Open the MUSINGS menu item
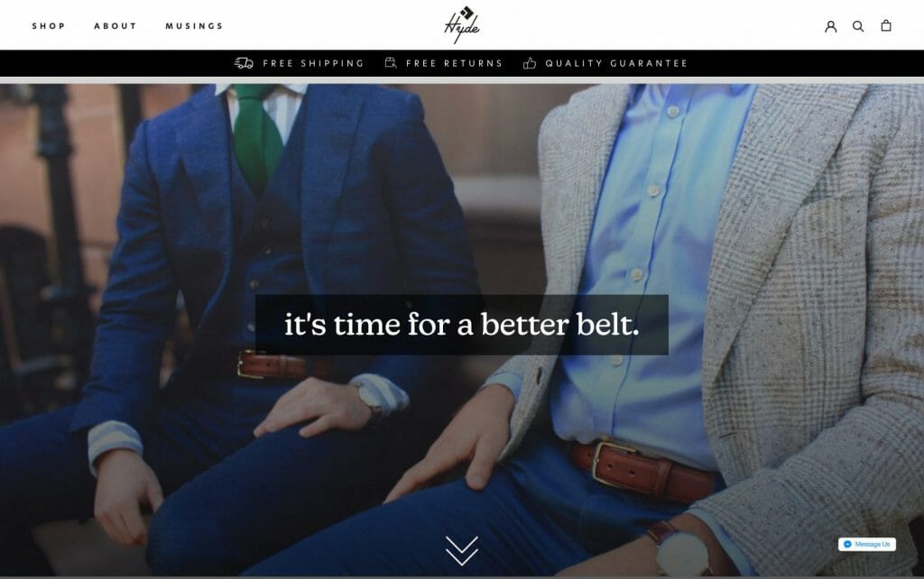924x579 pixels. coord(194,26)
